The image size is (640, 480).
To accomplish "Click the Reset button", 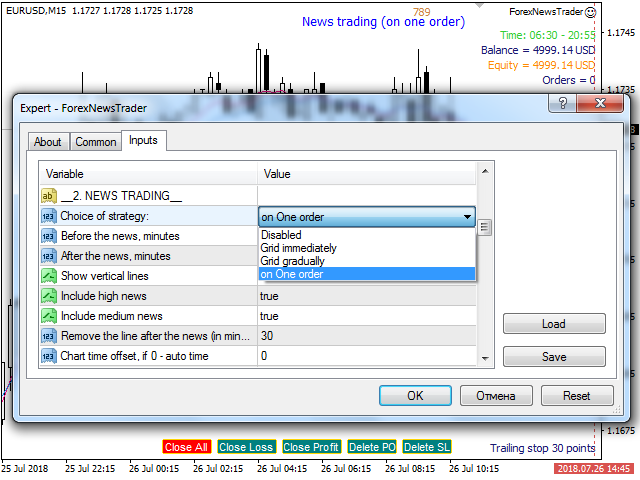I will click(x=577, y=396).
